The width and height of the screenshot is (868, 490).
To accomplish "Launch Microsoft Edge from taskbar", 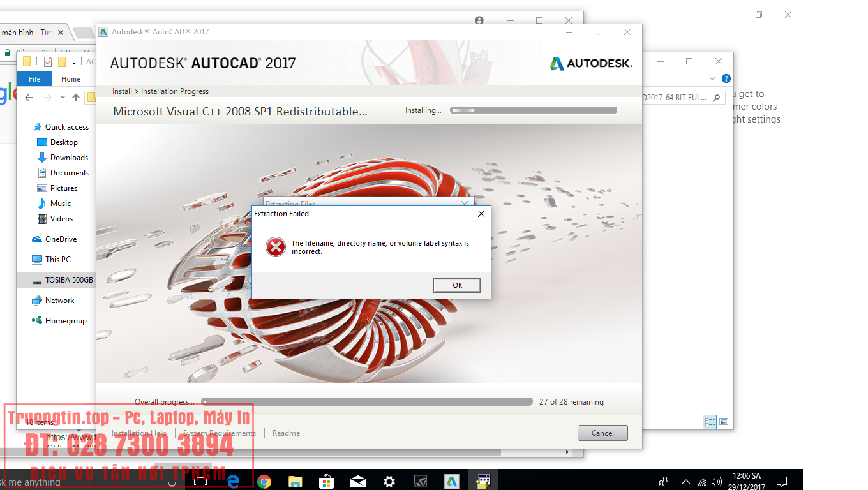I will tap(232, 481).
